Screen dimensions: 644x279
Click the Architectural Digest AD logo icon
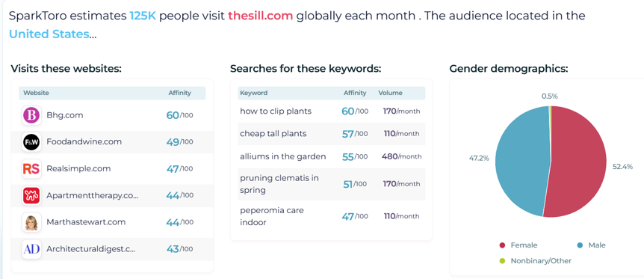(31, 249)
